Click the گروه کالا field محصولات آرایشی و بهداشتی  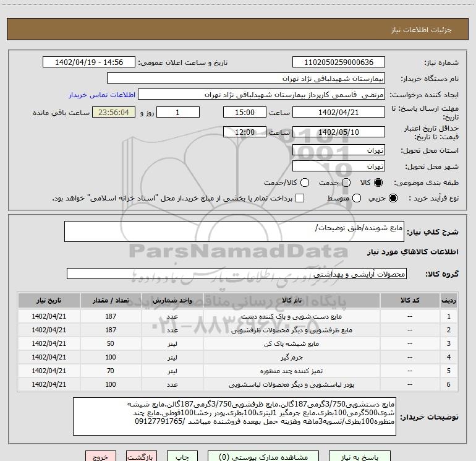(x=237, y=274)
